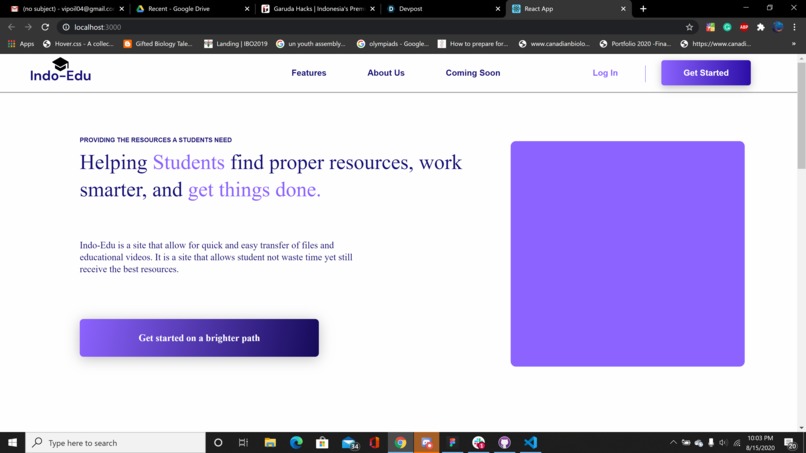The height and width of the screenshot is (453, 806).
Task: Open How to prepare for... bookmark
Action: (x=473, y=44)
